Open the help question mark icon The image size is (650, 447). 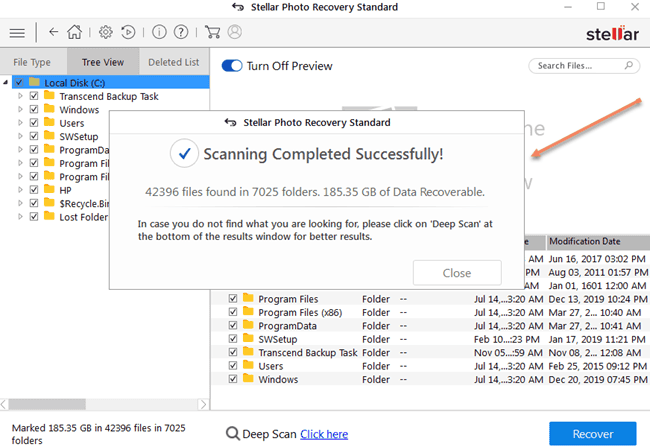[x=181, y=32]
